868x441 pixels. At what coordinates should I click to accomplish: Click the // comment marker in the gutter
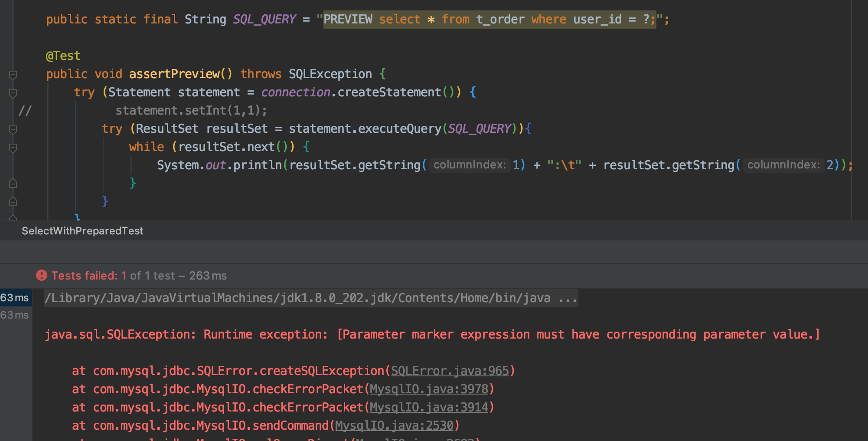[x=25, y=111]
